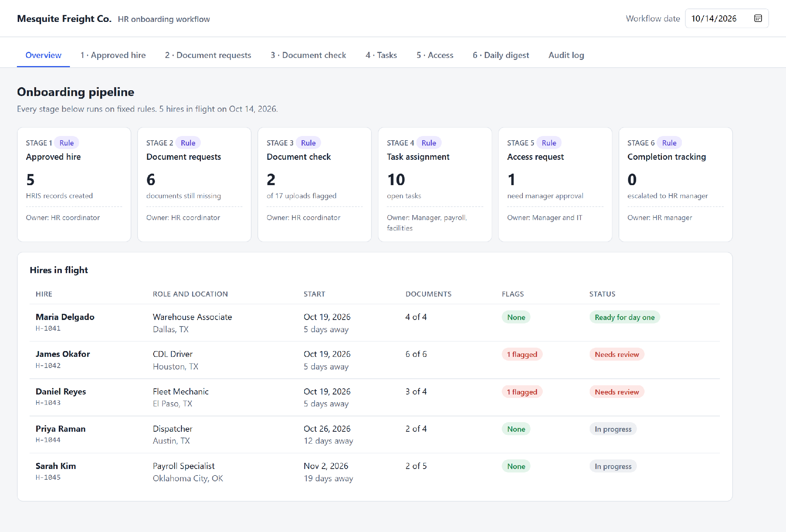
Task: Click Daniel Reyes's 1 flagged badge
Action: tap(522, 392)
